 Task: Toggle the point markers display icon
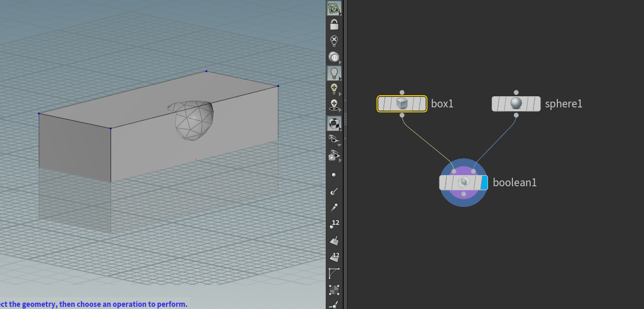[334, 175]
